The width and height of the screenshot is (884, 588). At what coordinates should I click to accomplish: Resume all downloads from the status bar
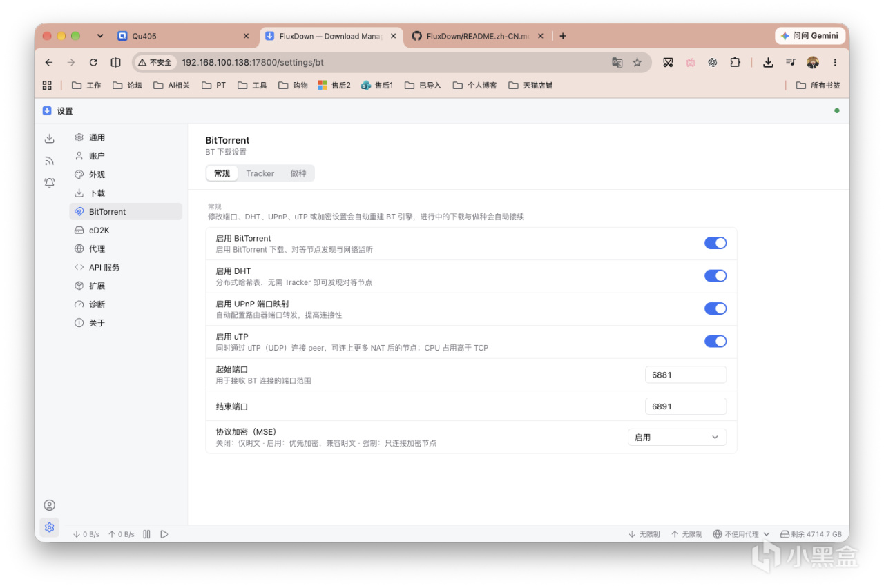(164, 534)
